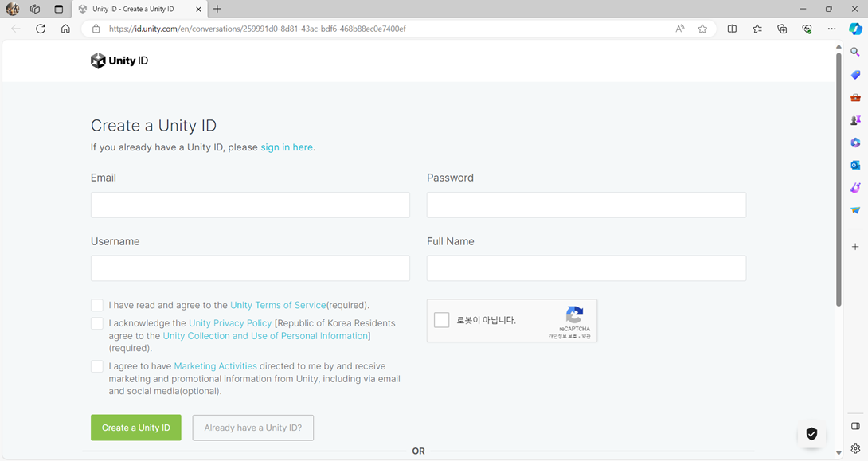Open the Settings and more ellipsis menu

(x=831, y=29)
